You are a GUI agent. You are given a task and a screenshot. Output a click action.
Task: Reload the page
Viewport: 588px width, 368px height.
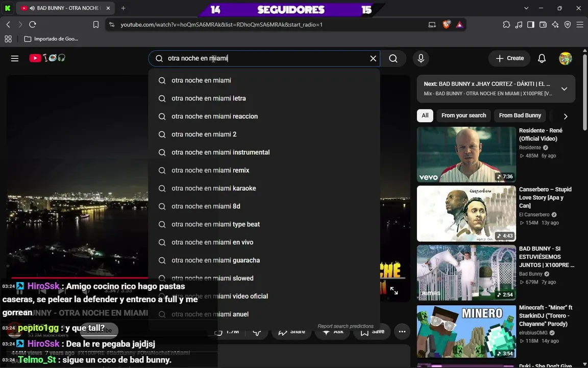pos(33,25)
